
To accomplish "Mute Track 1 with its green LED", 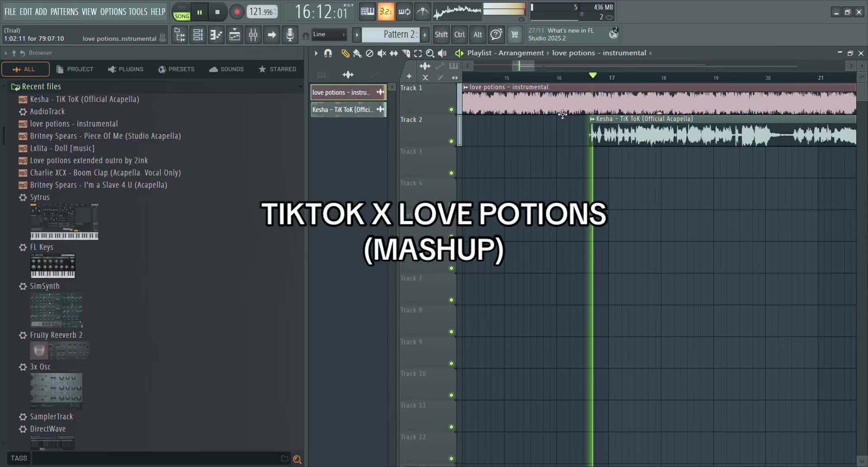I will coord(451,110).
